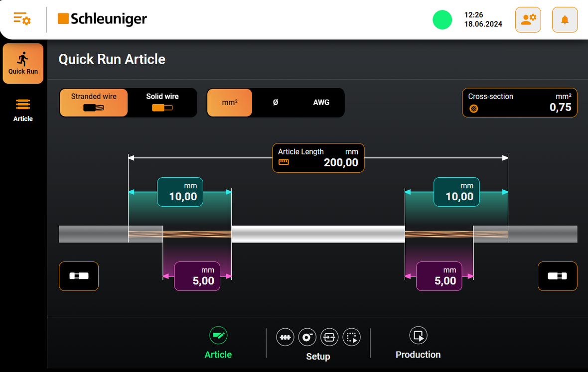Open the notifications bell
This screenshot has height=372, width=588.
pos(565,20)
